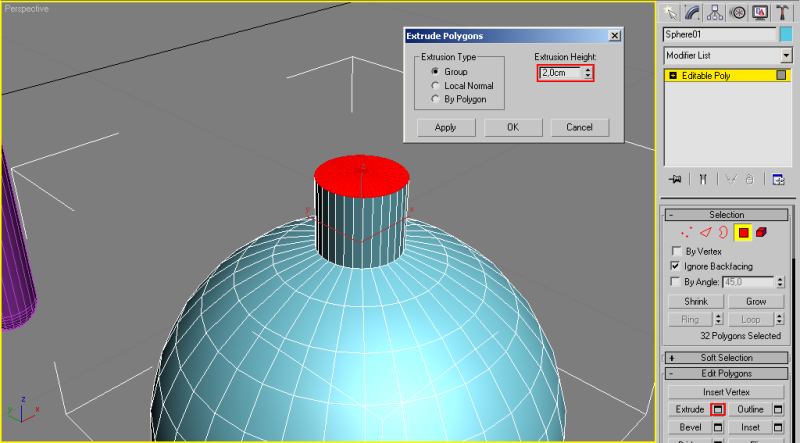Adjust Extrusion Height spinner arrows
This screenshot has height=443, width=800.
click(588, 73)
